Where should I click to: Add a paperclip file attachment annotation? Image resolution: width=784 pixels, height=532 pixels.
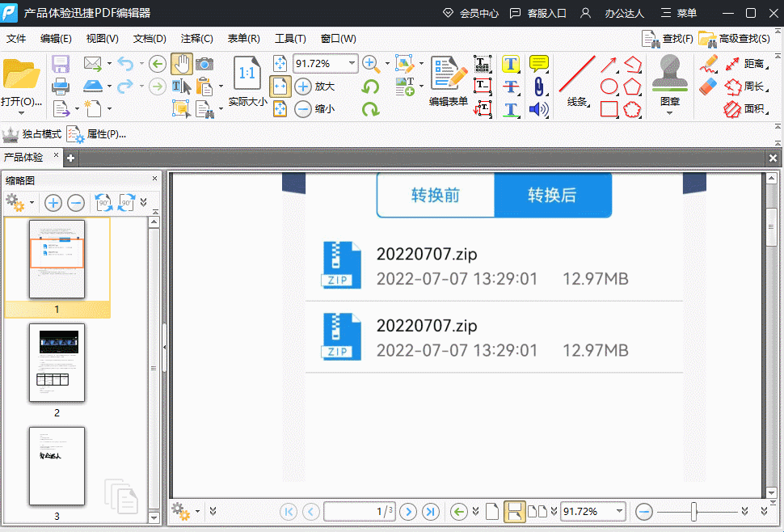point(538,86)
